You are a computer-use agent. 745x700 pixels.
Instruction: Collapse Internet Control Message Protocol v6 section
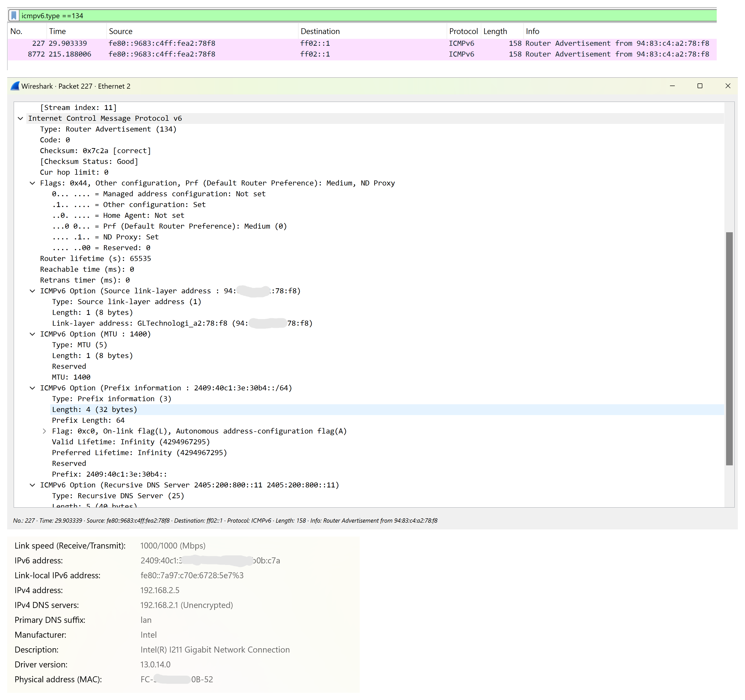(21, 118)
